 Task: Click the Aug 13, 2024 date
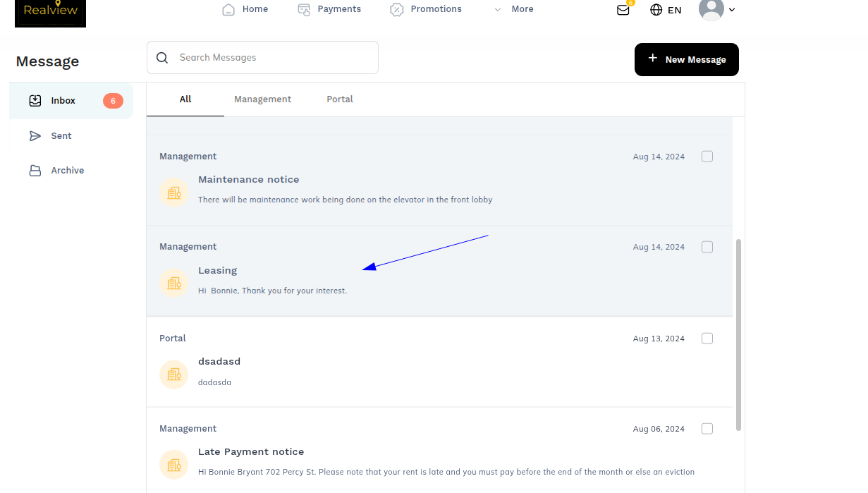(x=659, y=339)
